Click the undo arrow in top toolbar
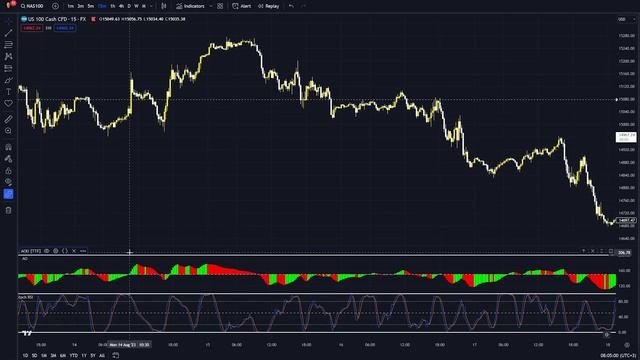The width and height of the screenshot is (640, 360). click(291, 6)
